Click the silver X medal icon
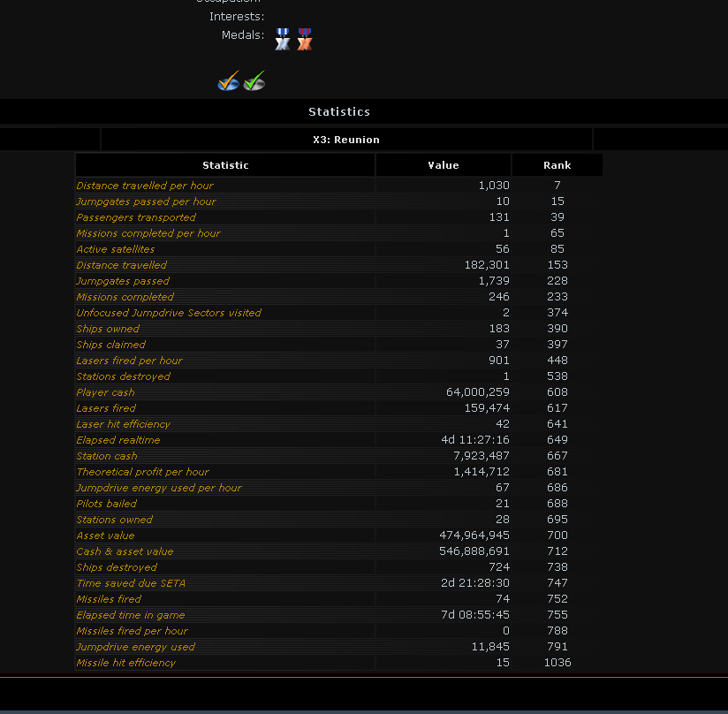This screenshot has height=714, width=728. point(283,39)
